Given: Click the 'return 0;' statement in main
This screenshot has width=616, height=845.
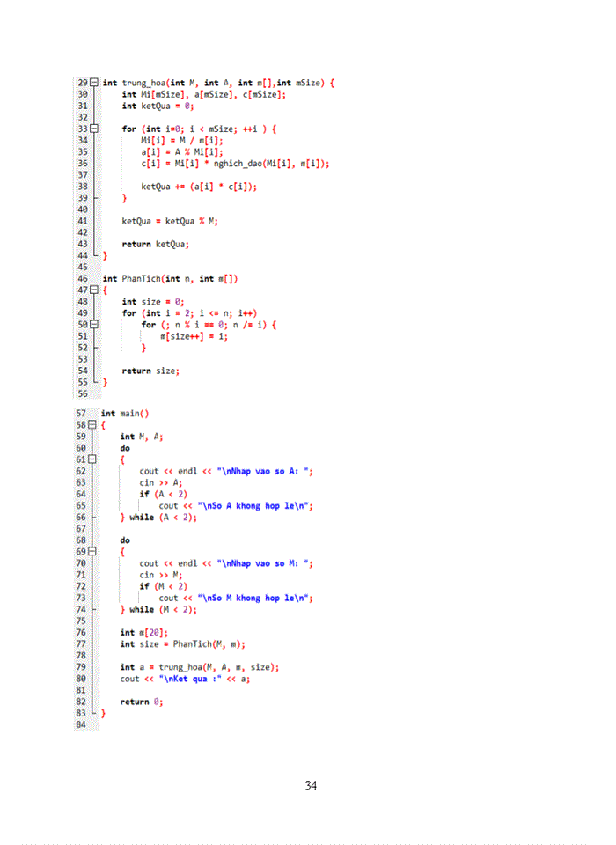Looking at the screenshot, I should [x=141, y=702].
